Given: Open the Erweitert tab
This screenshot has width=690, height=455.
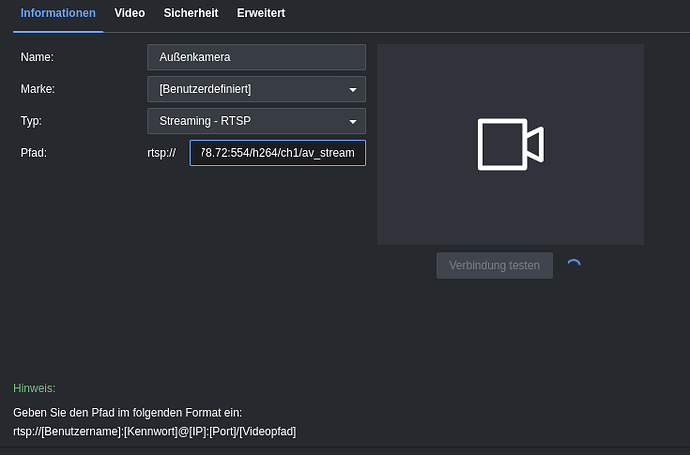Looking at the screenshot, I should click(x=261, y=13).
